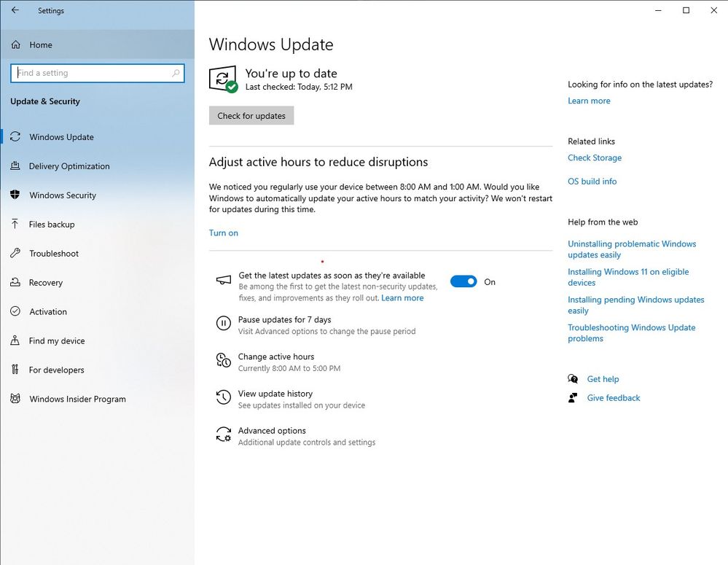Open the OS build info link
Image resolution: width=728 pixels, height=565 pixels.
[592, 182]
